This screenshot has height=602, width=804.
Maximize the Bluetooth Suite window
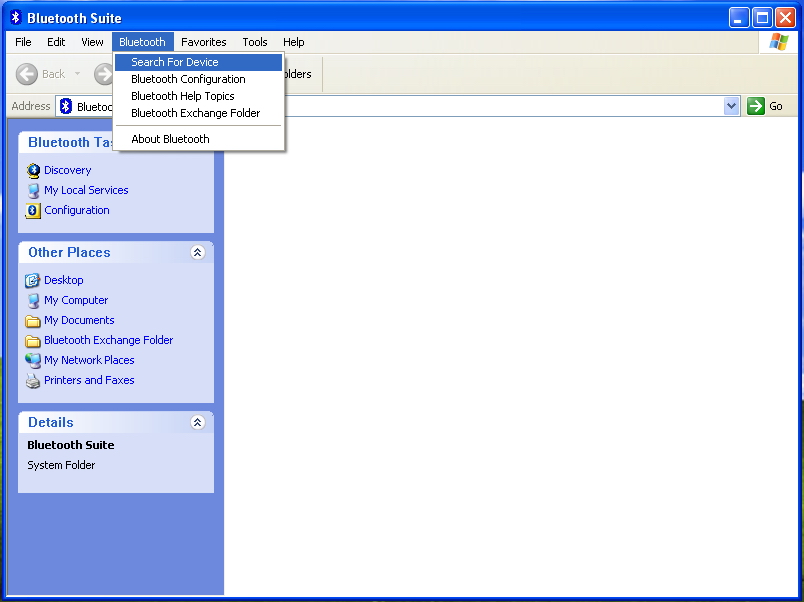762,18
